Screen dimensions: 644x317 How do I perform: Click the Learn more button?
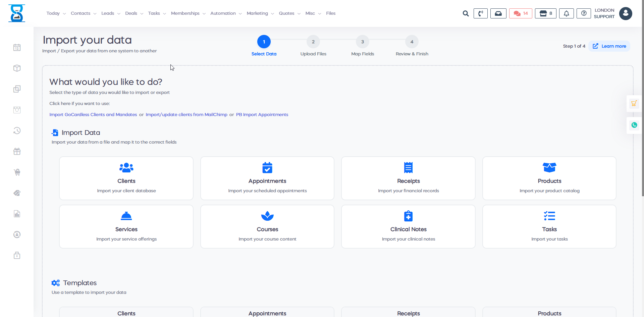coord(609,46)
